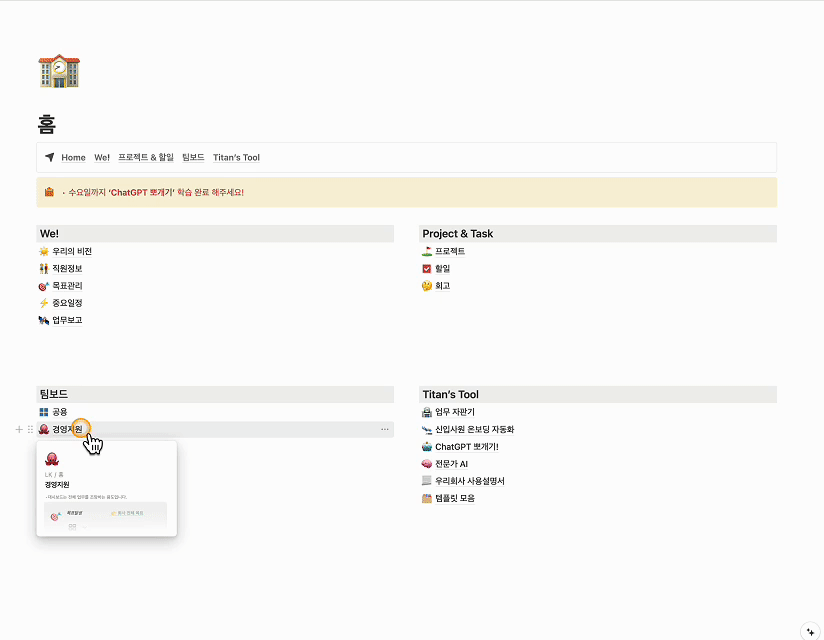Open the 신입사원 온보딩 자동화 page
Viewport: 824px width, 640px height.
click(474, 429)
